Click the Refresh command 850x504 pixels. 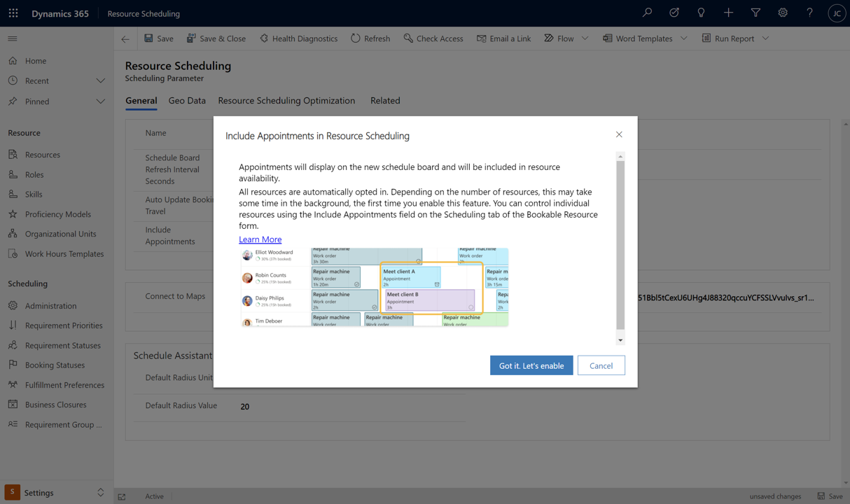click(370, 38)
